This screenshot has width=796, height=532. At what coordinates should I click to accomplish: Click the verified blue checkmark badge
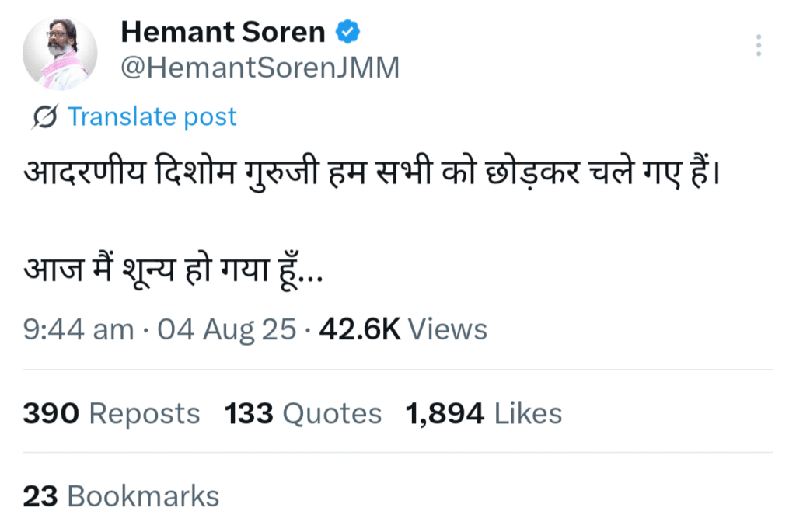tap(347, 32)
